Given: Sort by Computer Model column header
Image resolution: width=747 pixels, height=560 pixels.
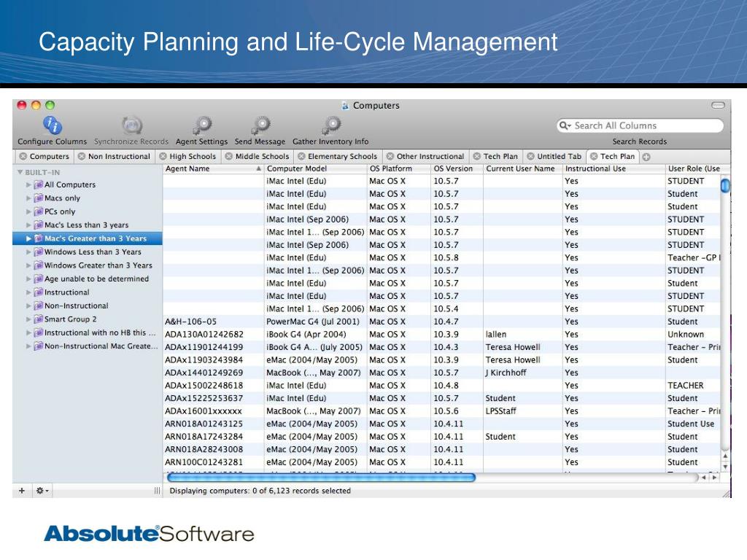Looking at the screenshot, I should (315, 168).
